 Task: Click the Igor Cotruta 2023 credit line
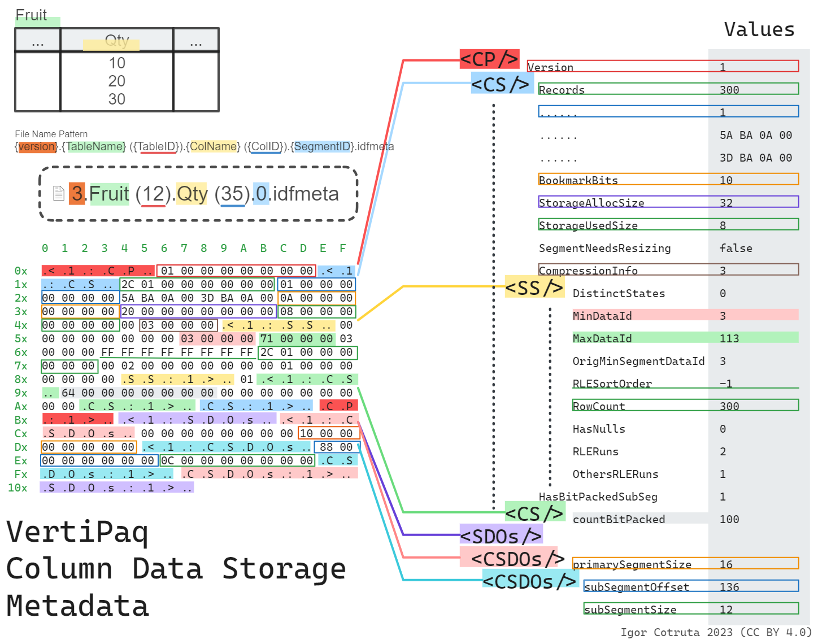716,632
